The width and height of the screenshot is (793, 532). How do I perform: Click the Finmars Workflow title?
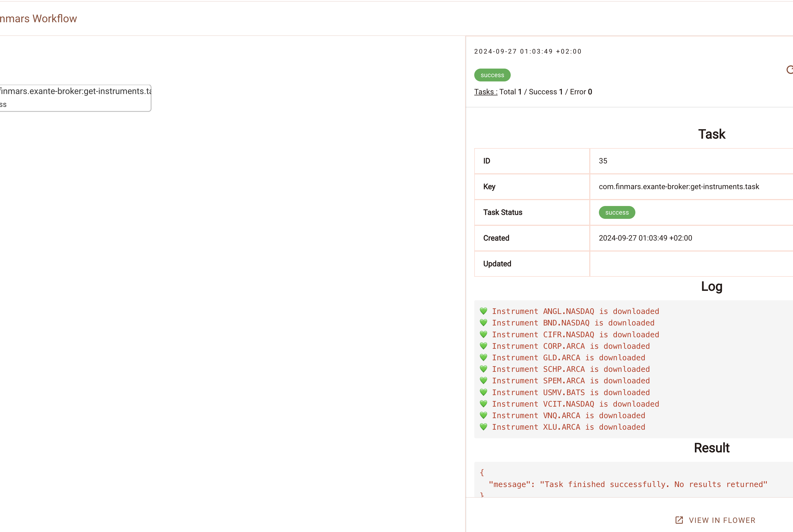[x=38, y=18]
